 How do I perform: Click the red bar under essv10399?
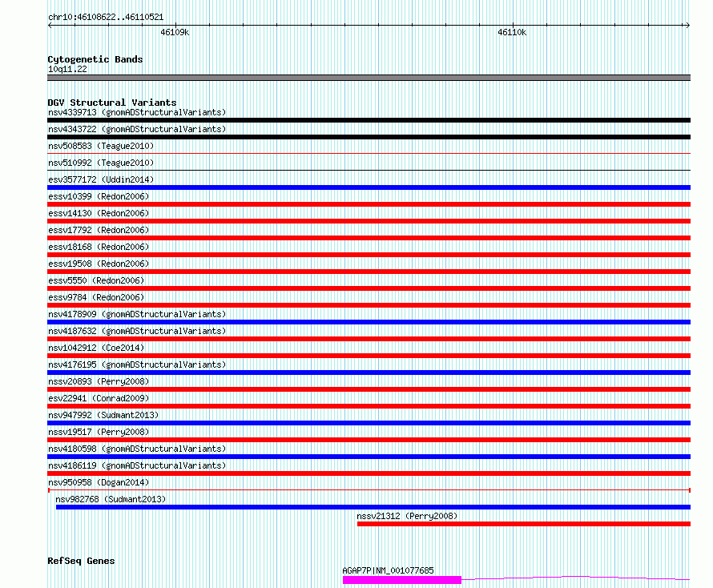pyautogui.click(x=369, y=204)
